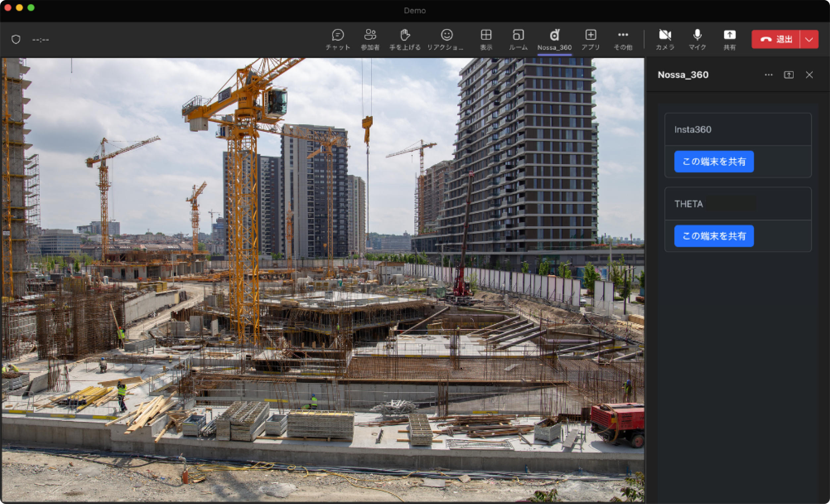Click the shield security icon
Screen dimensions: 830x504
16,39
